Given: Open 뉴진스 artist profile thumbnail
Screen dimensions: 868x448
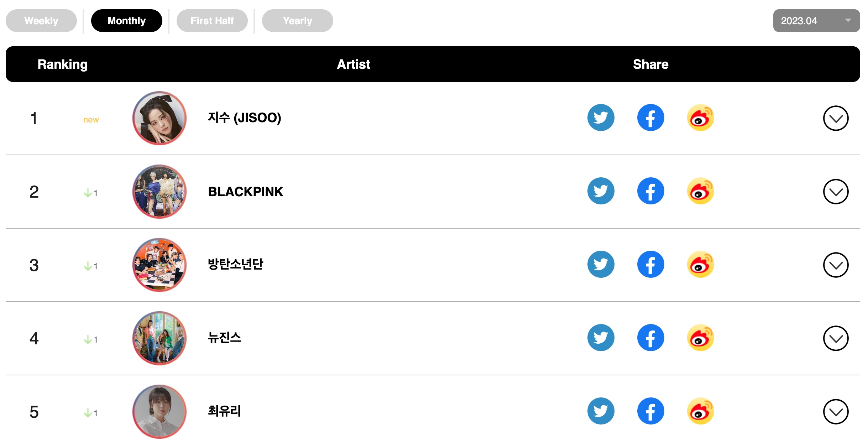Looking at the screenshot, I should [160, 338].
